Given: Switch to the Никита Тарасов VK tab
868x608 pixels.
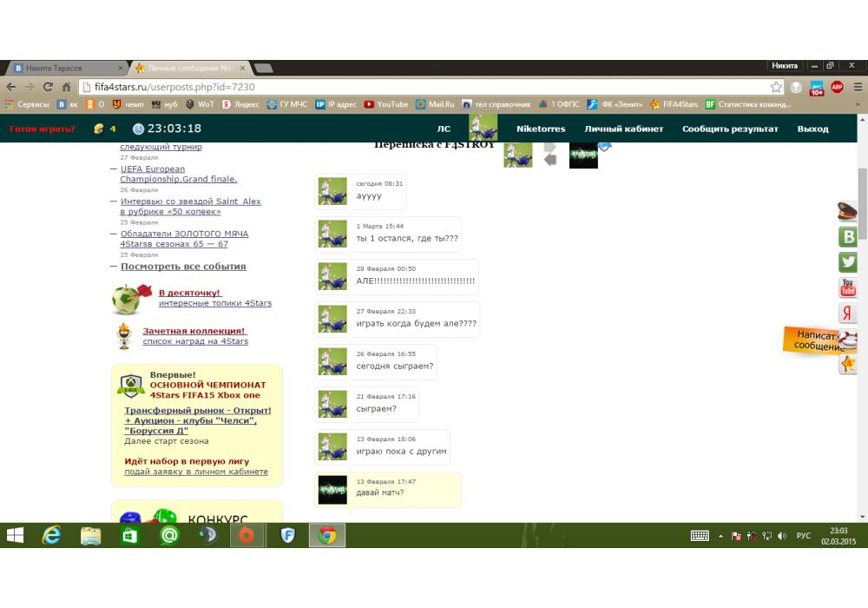Looking at the screenshot, I should 65,68.
